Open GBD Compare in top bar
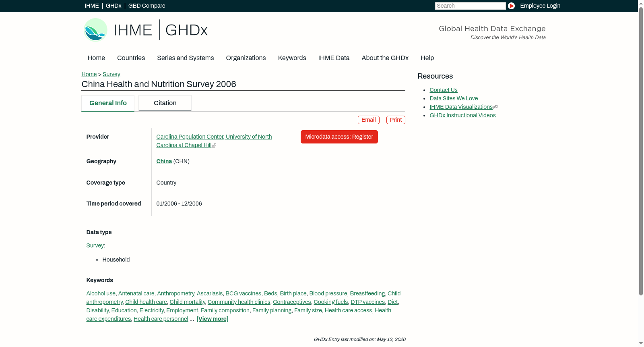Viewport: 644px width, 347px height. pos(147,6)
